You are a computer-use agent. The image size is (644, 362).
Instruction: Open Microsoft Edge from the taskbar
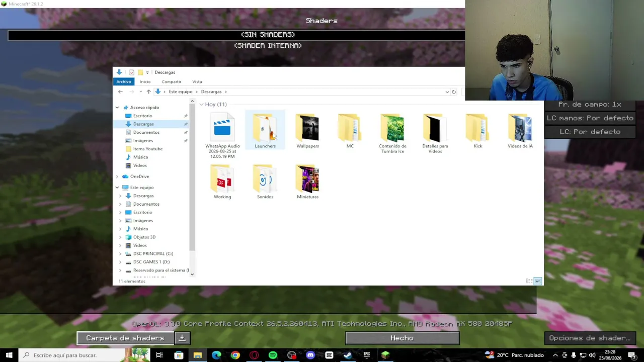pos(216,355)
